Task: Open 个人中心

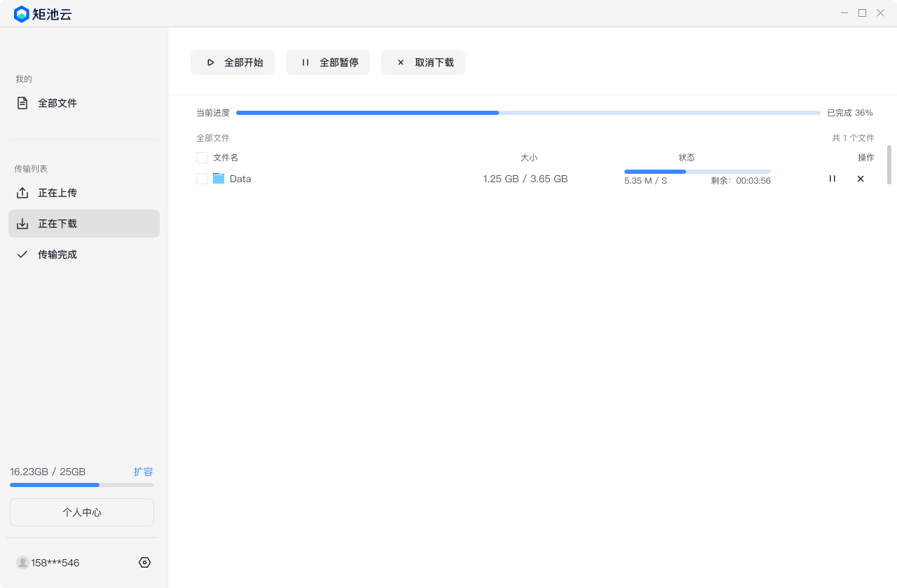Action: tap(82, 512)
